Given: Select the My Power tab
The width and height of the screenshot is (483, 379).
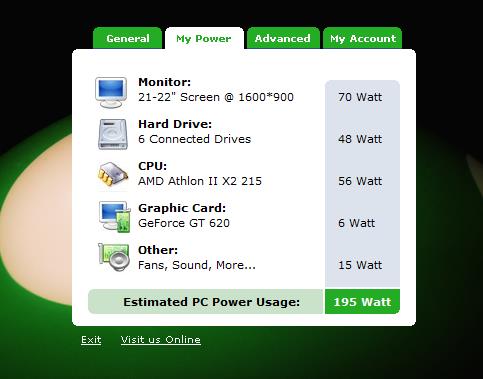Looking at the screenshot, I should tap(204, 38).
